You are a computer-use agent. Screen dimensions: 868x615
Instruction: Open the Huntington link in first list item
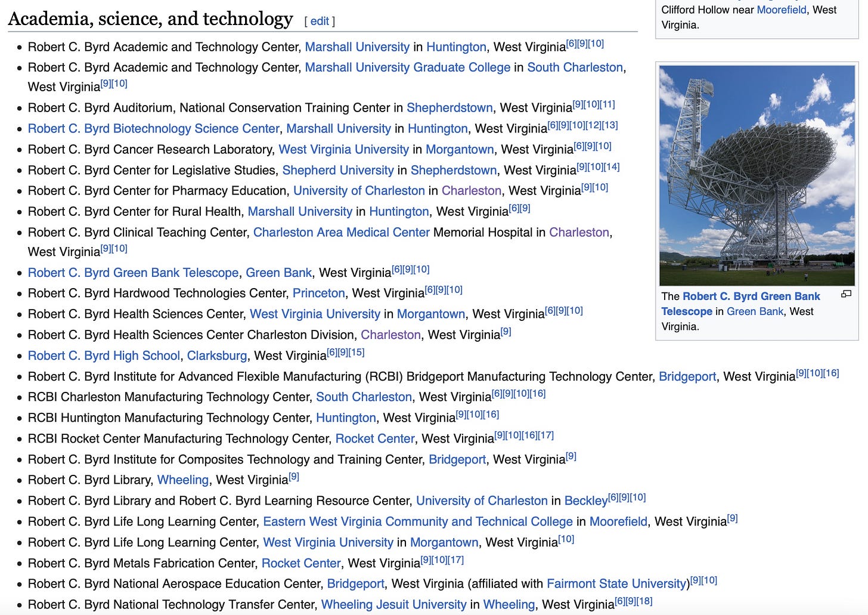tap(456, 47)
